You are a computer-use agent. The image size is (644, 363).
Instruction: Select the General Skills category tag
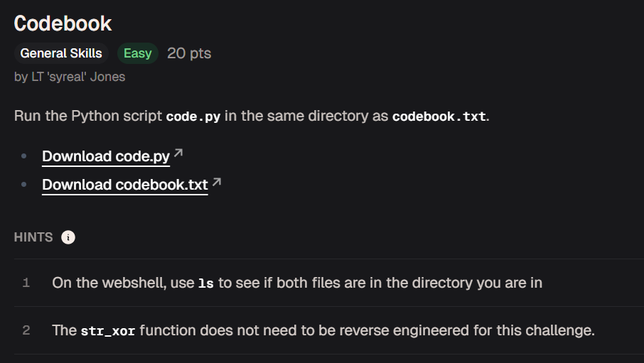pyautogui.click(x=61, y=53)
